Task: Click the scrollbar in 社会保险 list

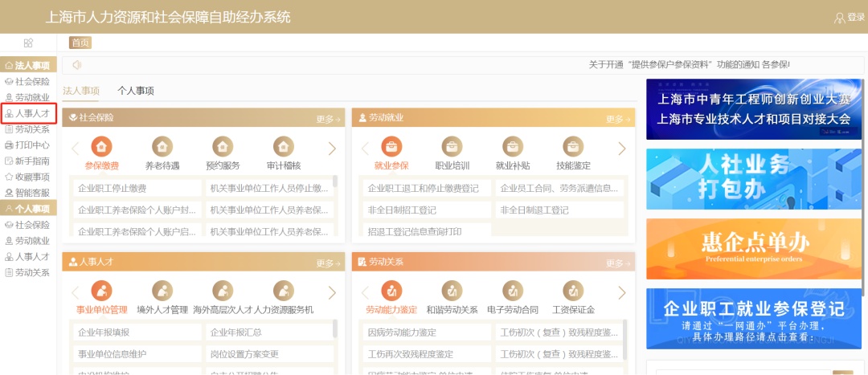Action: [x=335, y=182]
